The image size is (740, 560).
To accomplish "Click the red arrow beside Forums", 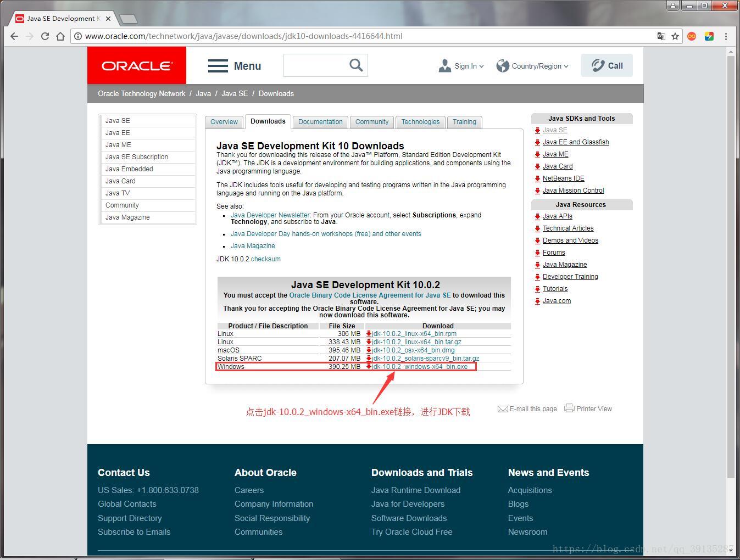I will click(537, 253).
